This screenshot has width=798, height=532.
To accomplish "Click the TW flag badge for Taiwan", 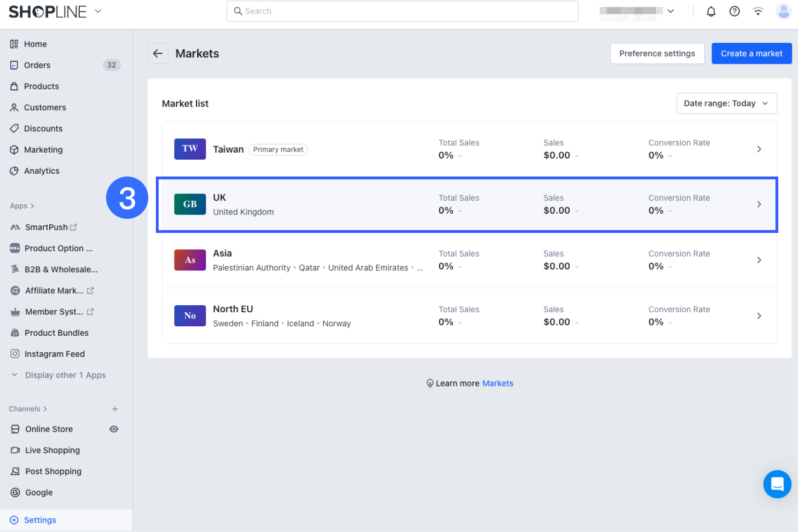I will 190,149.
